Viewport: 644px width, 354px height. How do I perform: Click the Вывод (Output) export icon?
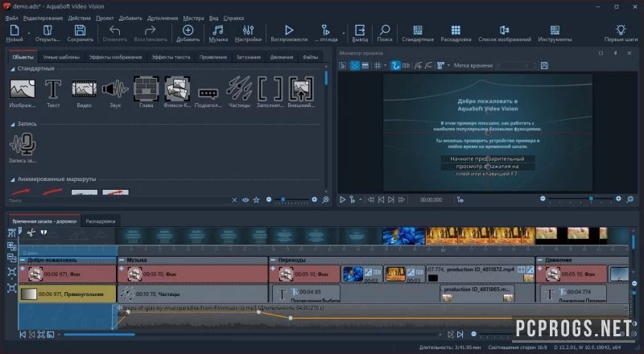point(360,33)
